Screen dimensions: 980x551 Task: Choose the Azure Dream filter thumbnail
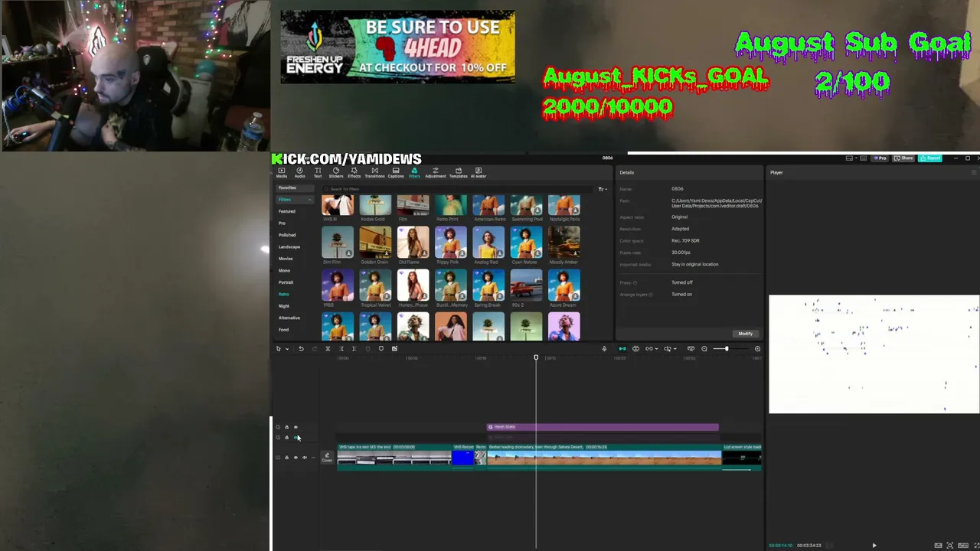point(563,285)
